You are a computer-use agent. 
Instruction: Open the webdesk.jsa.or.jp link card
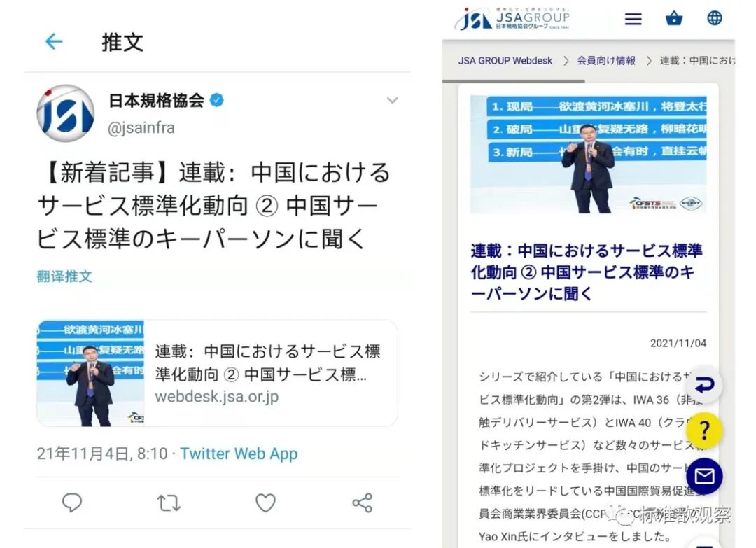point(217,373)
